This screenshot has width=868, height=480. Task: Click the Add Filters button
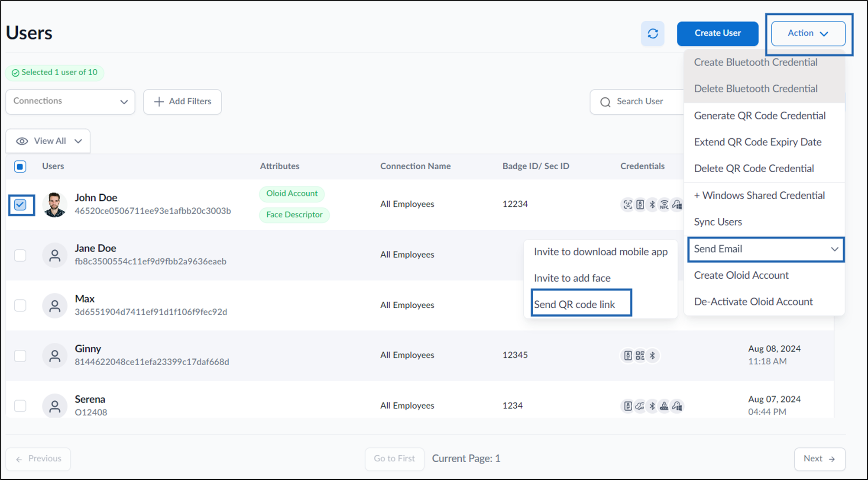coord(182,102)
